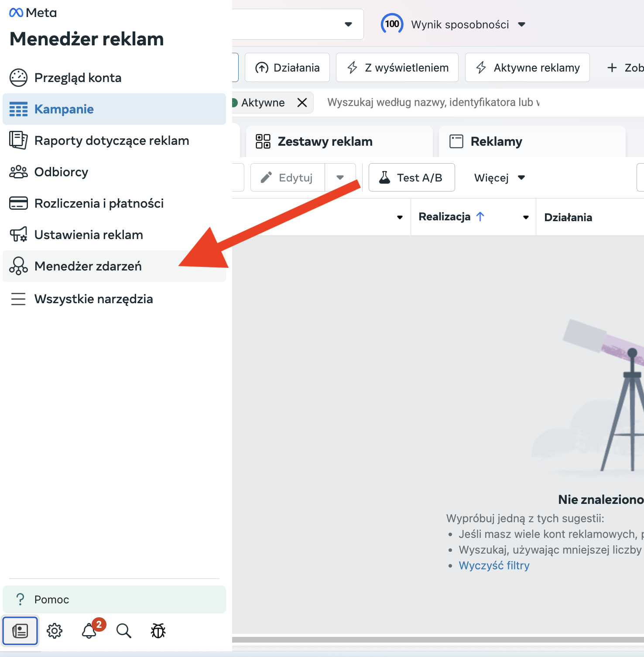Screen dimensions: 644x657
Task: Click the Ustawienia reklam megaphone icon
Action: tap(18, 235)
